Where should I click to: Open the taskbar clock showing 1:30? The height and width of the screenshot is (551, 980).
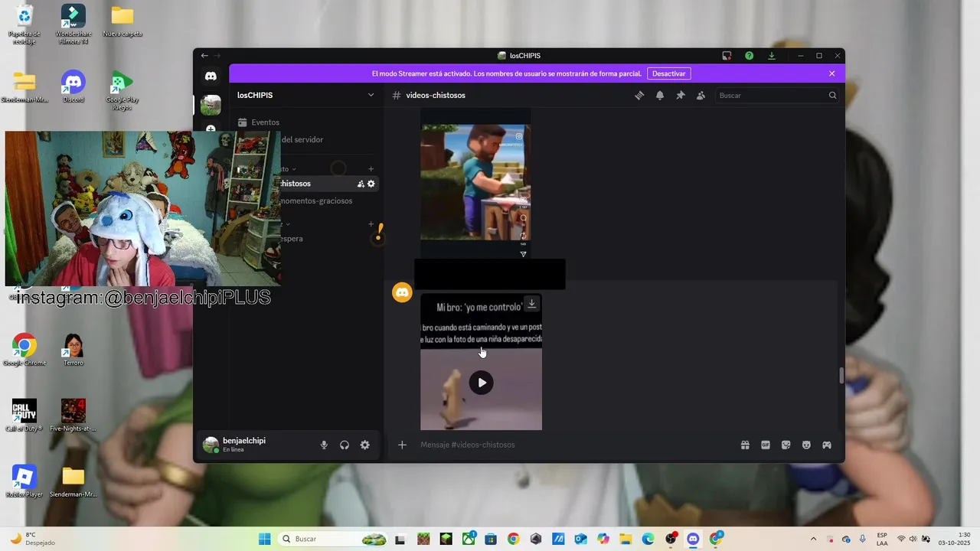point(955,539)
